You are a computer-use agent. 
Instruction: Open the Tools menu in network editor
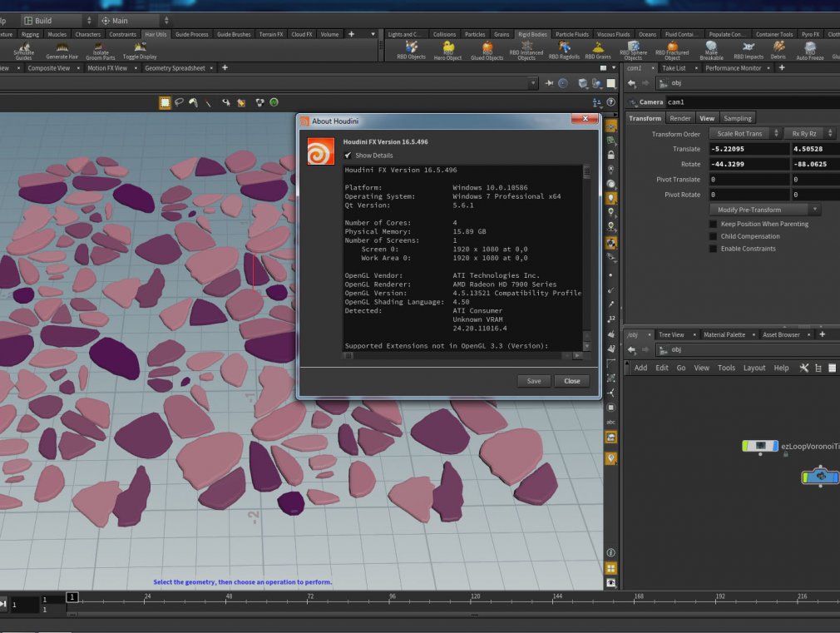[x=726, y=368]
